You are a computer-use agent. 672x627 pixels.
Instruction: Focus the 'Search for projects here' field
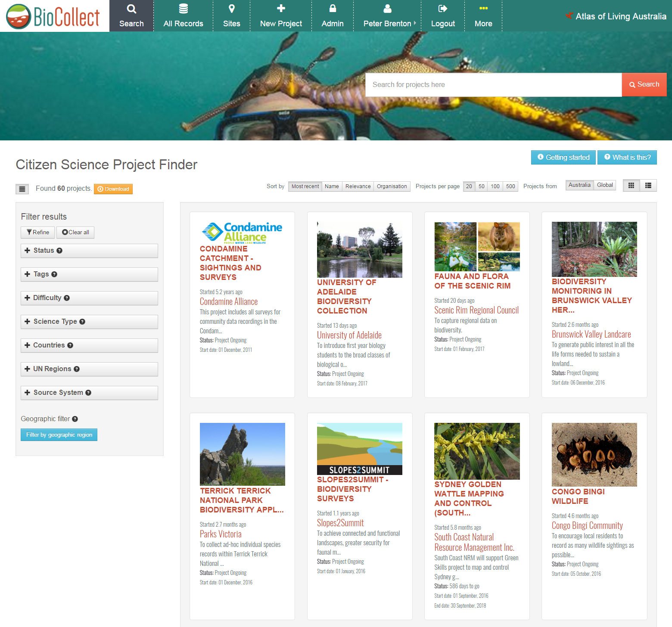(494, 84)
